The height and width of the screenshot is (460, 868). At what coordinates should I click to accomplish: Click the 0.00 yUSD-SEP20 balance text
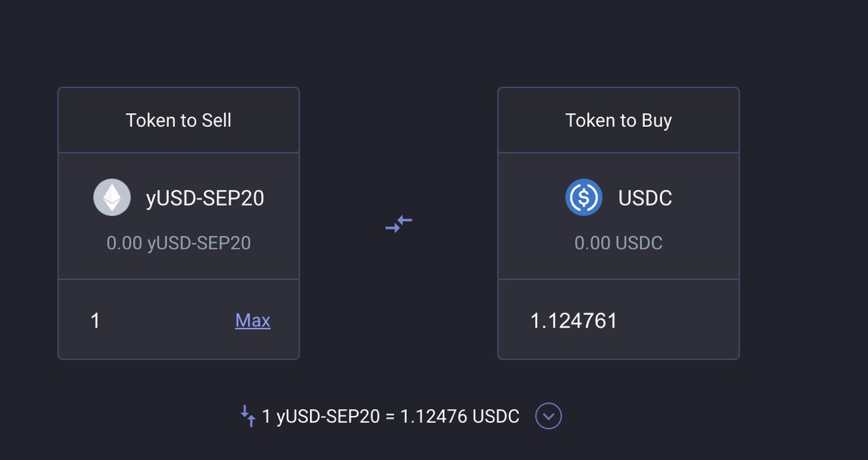pos(178,243)
